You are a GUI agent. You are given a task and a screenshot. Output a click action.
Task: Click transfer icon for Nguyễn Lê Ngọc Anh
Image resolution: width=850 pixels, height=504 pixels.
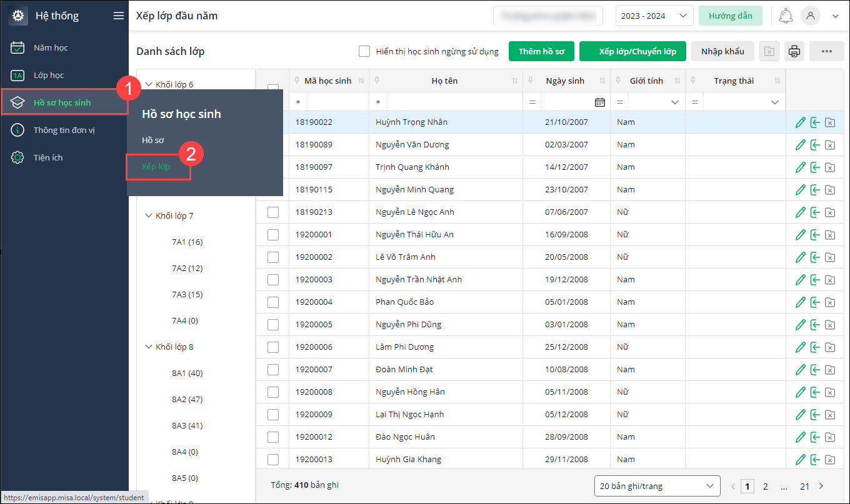[815, 212]
